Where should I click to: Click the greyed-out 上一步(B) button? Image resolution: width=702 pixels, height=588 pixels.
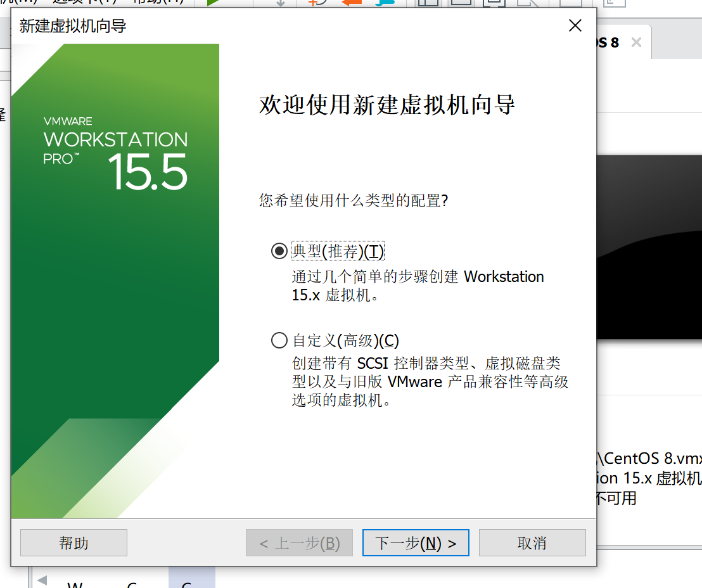(299, 543)
